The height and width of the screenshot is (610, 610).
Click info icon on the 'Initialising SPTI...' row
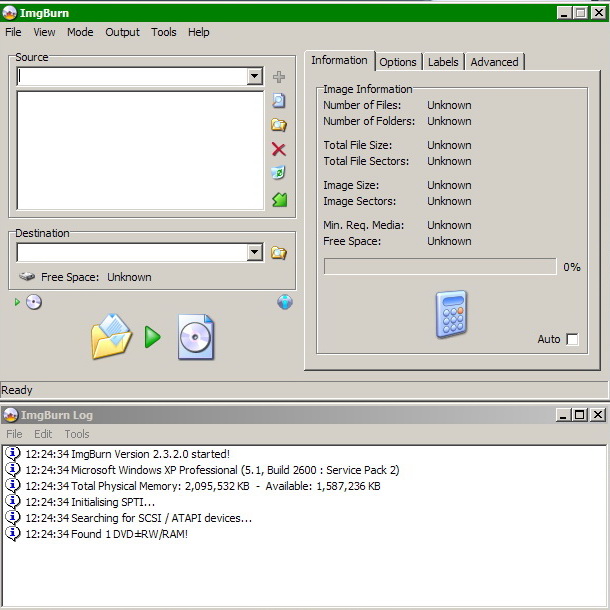click(x=12, y=502)
